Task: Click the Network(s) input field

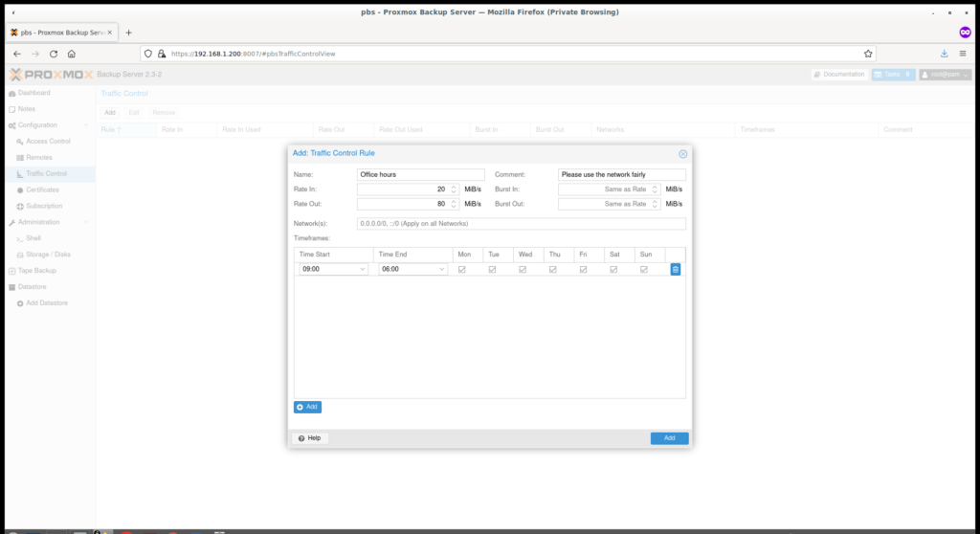Action: [x=521, y=224]
